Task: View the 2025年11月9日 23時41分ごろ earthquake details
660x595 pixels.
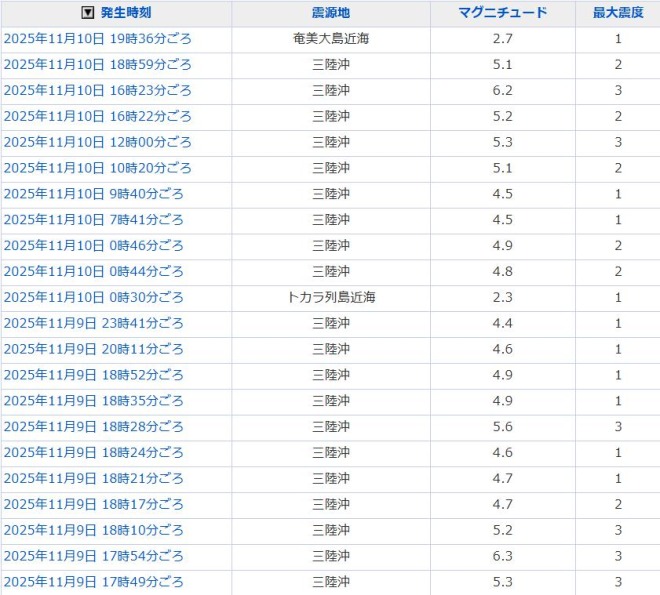Action: (93, 323)
